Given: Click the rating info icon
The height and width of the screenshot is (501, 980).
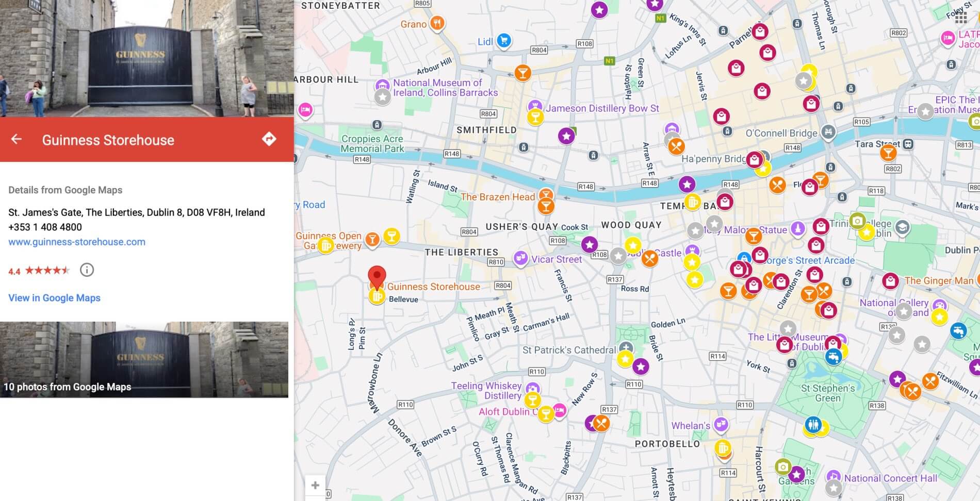Looking at the screenshot, I should pos(87,270).
